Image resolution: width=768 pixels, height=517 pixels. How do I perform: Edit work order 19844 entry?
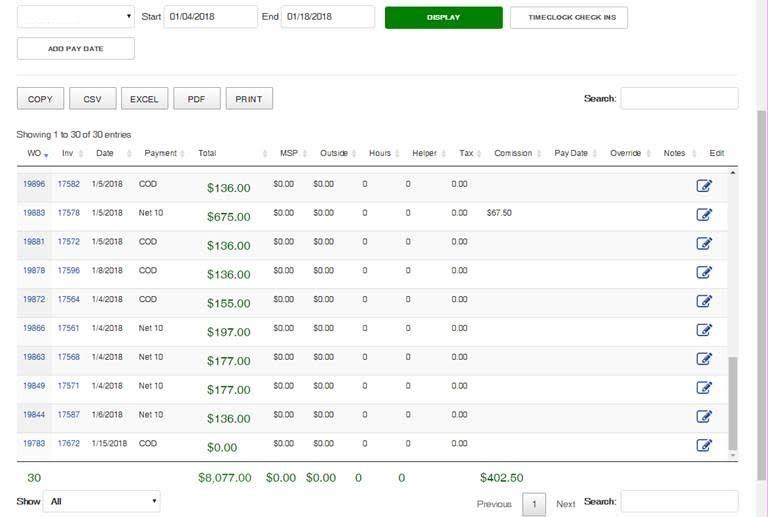click(704, 417)
